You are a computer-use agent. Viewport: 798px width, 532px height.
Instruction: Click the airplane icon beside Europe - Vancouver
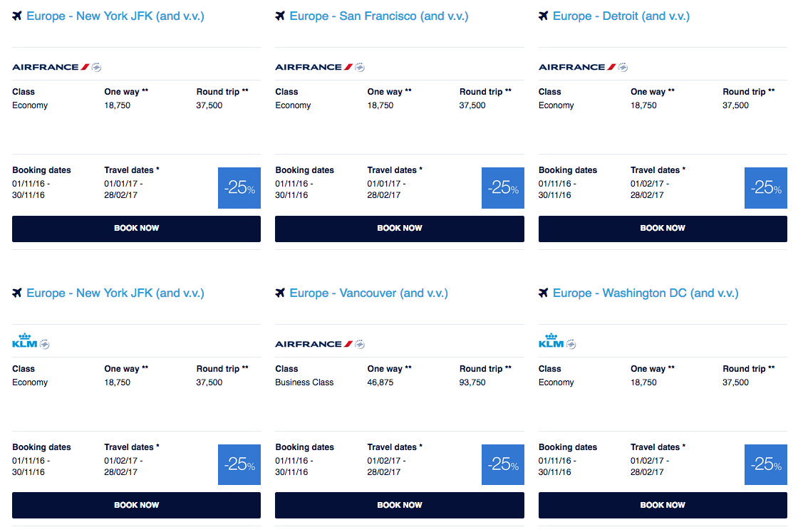[281, 293]
